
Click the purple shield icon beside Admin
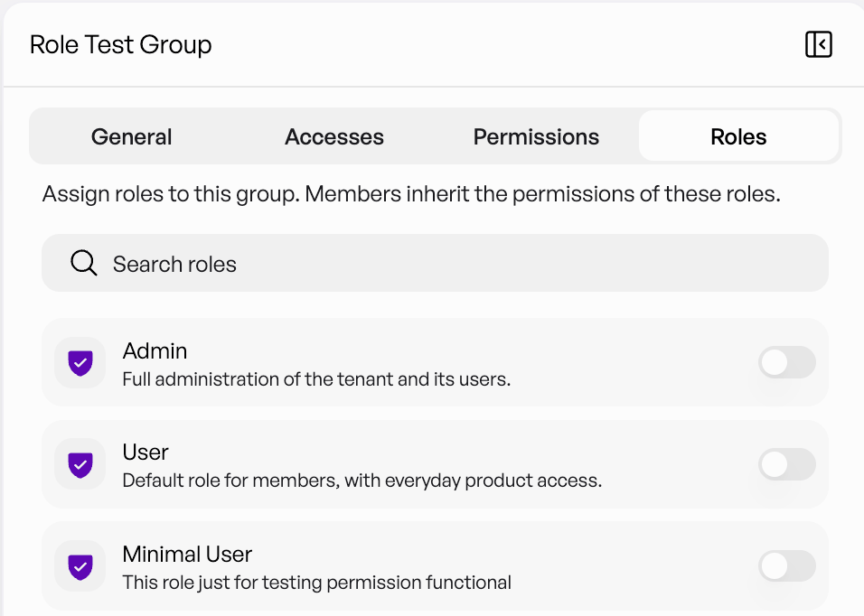[x=80, y=363]
